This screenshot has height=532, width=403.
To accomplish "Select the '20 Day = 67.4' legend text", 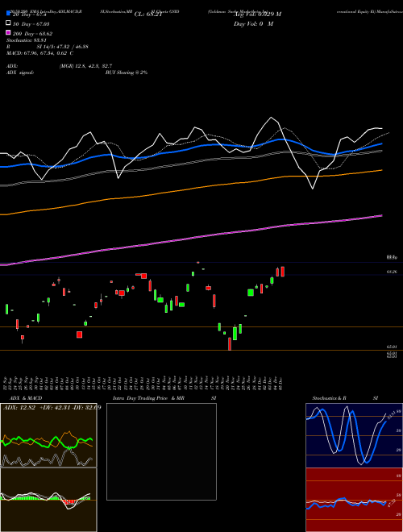I will coord(29,15).
